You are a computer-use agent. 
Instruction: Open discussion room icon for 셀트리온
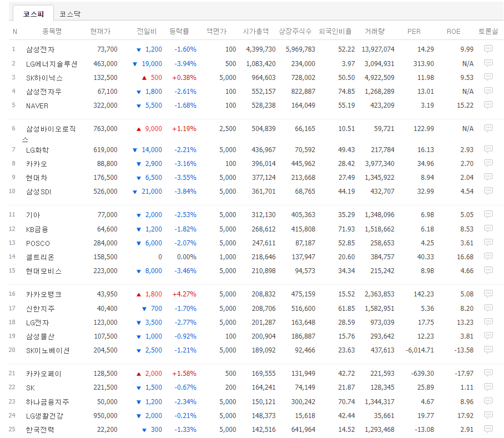tap(488, 256)
